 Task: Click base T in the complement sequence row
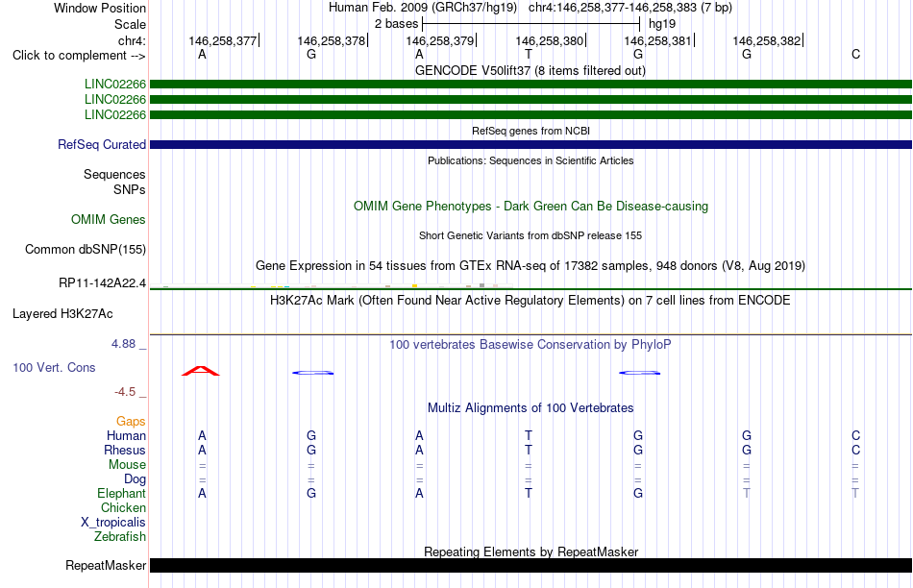click(529, 55)
